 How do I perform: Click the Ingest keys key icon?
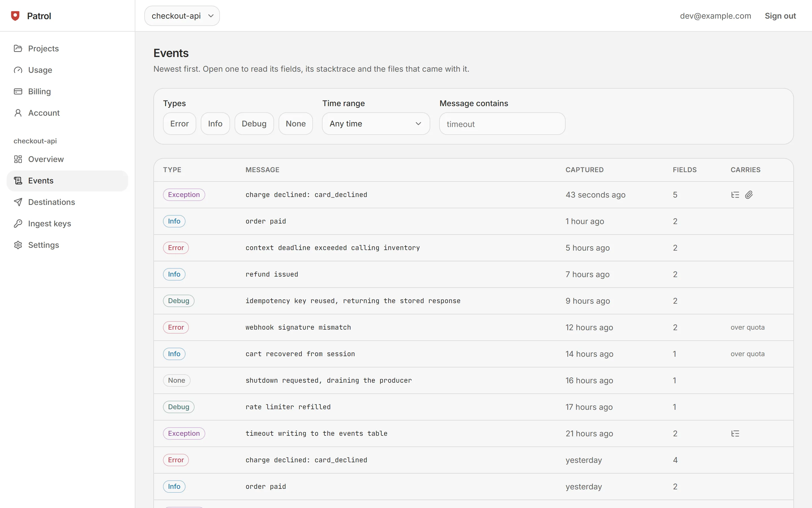pyautogui.click(x=18, y=224)
